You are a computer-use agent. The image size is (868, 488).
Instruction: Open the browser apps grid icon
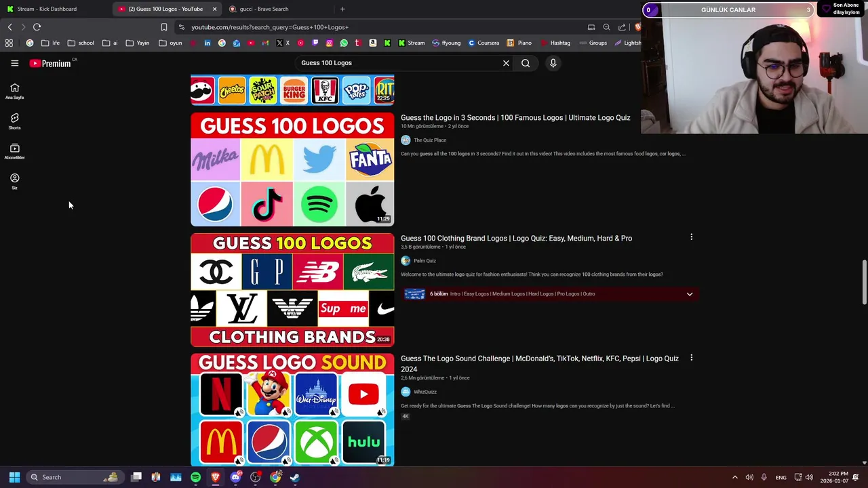point(9,43)
